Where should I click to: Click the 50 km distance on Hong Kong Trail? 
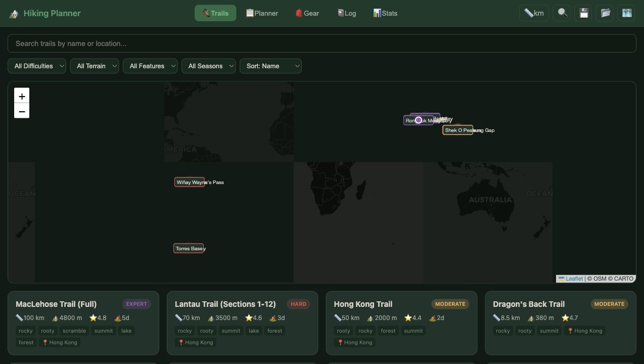tap(347, 318)
